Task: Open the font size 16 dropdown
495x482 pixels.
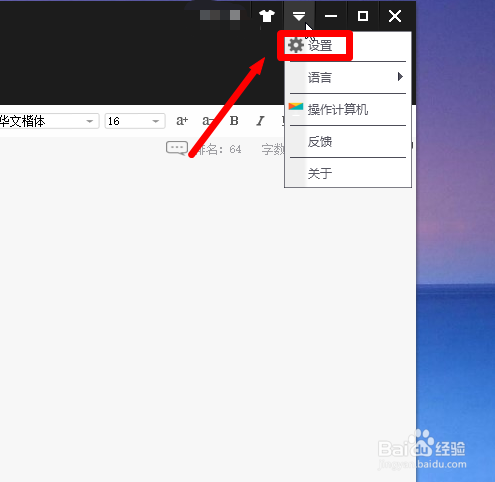Action: click(x=135, y=121)
